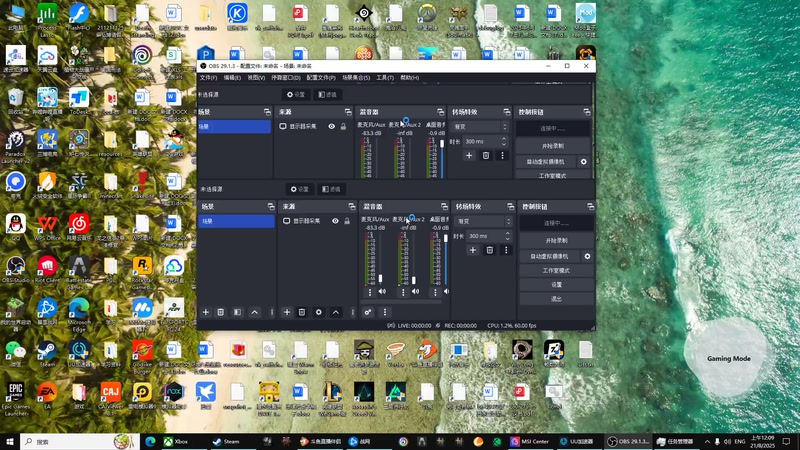Open Sources dock toolbar three-dot menu
Image resolution: width=800 pixels, height=450 pixels.
pos(353,312)
